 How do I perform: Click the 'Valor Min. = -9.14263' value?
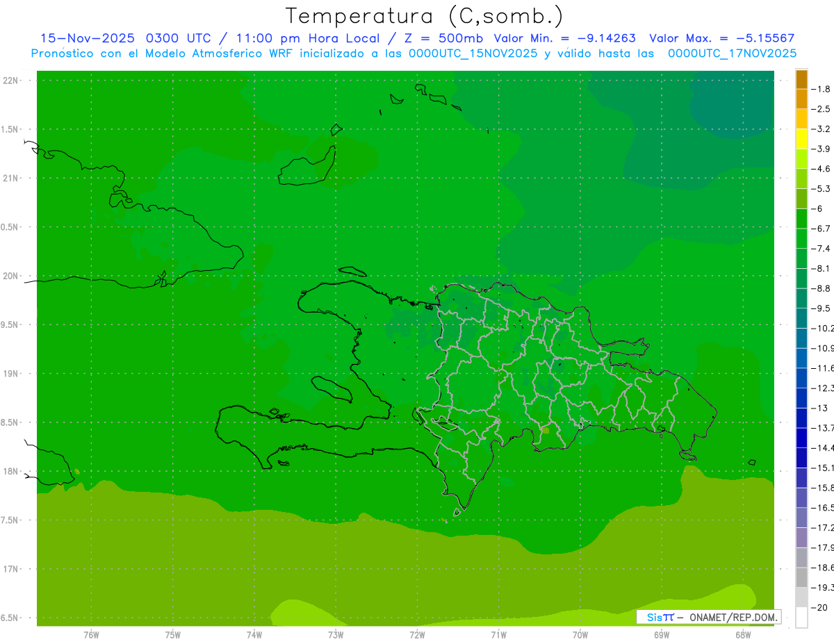pyautogui.click(x=565, y=38)
